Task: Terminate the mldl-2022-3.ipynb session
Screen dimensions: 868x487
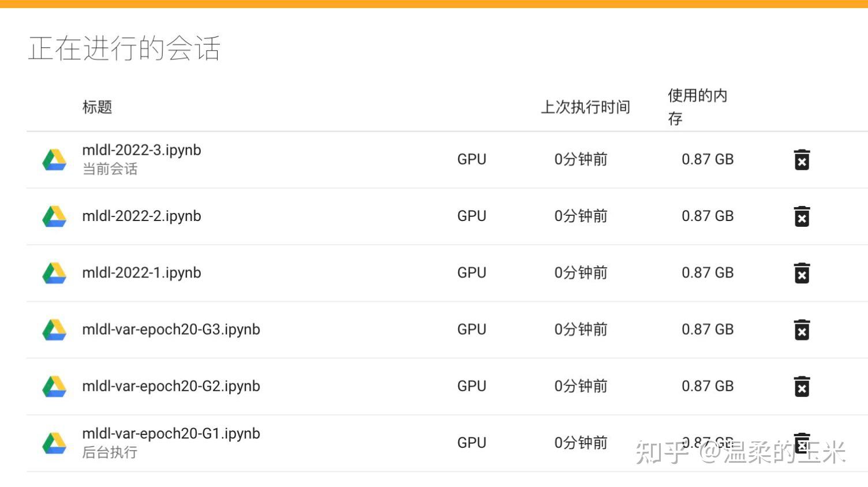Action: point(802,160)
